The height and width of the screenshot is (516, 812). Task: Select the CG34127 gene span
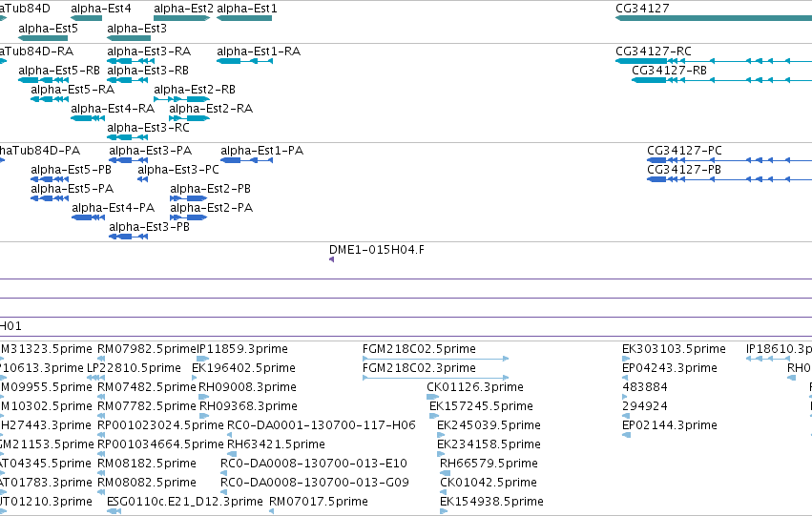pyautogui.click(x=714, y=18)
